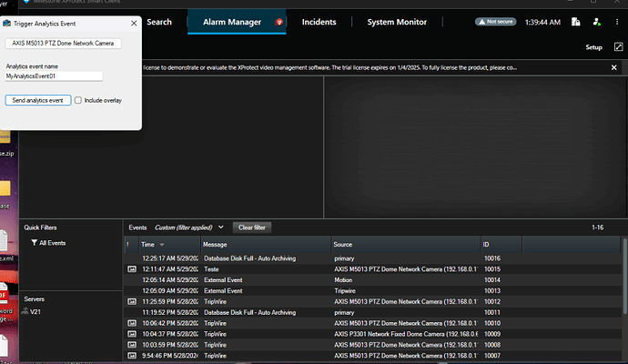Open the Incidents tab
The image size is (628, 364).
click(319, 22)
